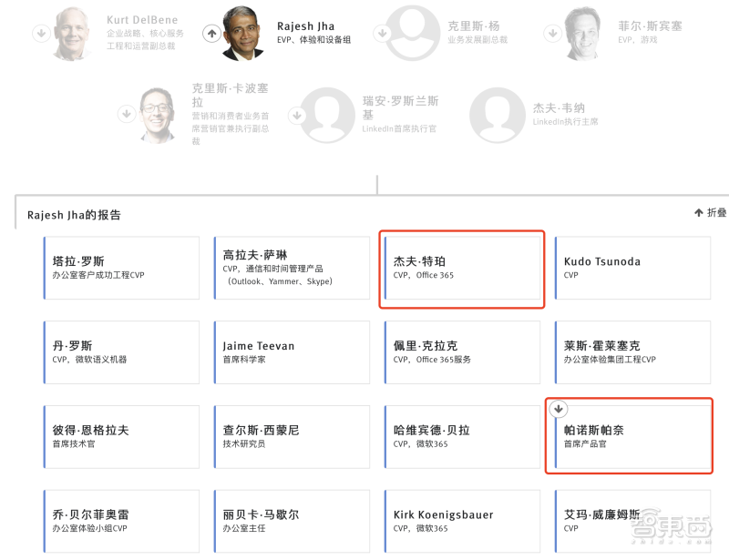Click the Linkedin首席执行官 title text

tap(399, 128)
